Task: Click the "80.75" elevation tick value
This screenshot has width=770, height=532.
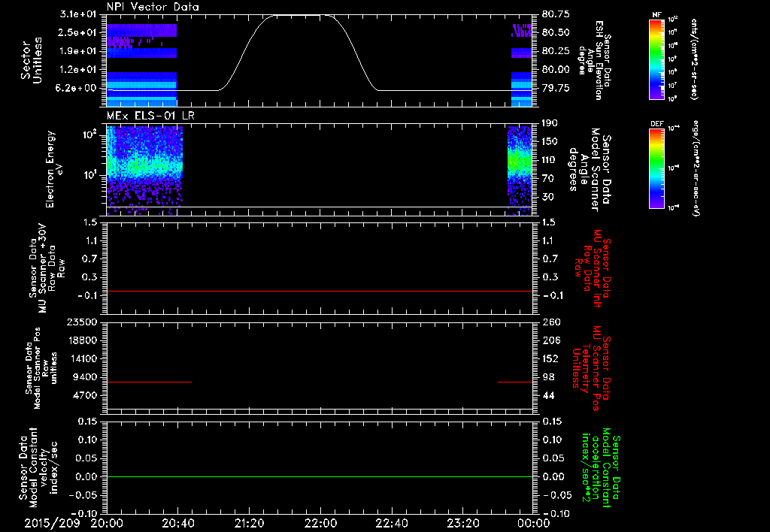Action: [x=556, y=14]
